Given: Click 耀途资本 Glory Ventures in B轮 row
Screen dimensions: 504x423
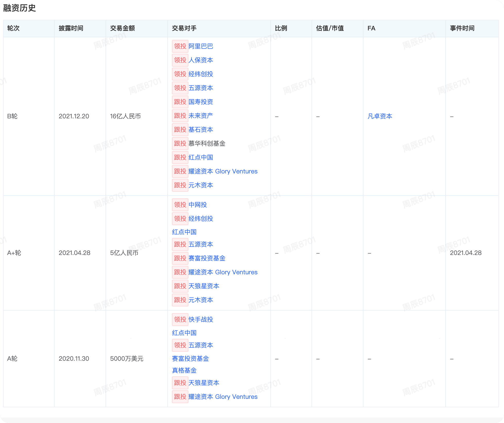Looking at the screenshot, I should tap(223, 171).
